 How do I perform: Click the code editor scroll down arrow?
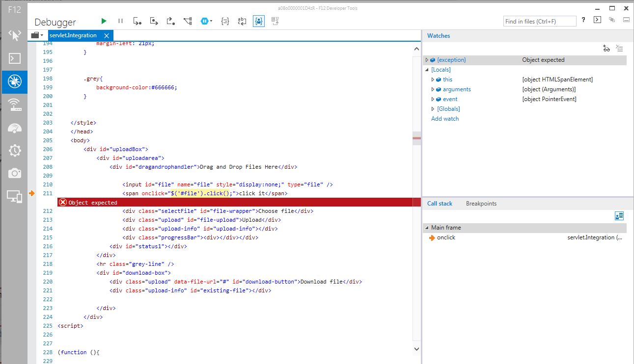pos(417,349)
